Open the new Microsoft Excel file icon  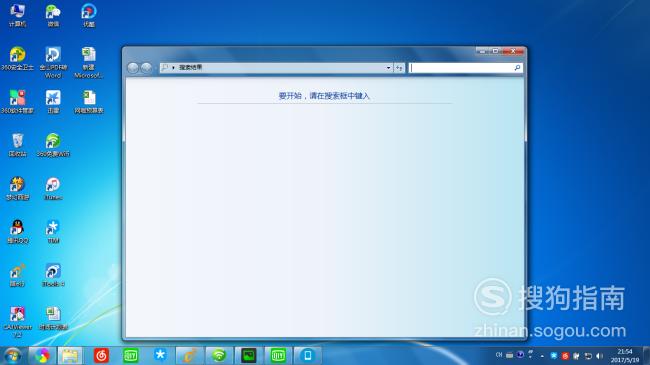point(89,63)
